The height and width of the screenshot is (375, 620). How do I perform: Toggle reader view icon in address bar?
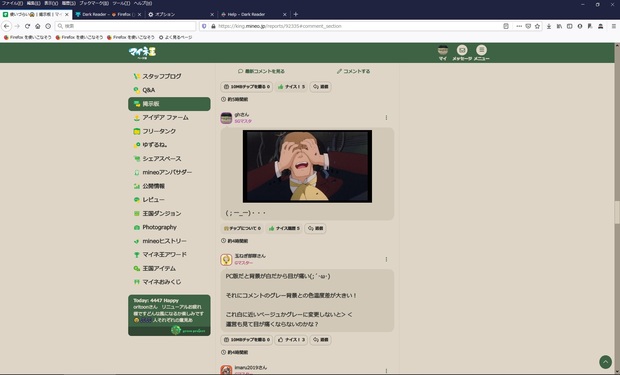pos(506,26)
